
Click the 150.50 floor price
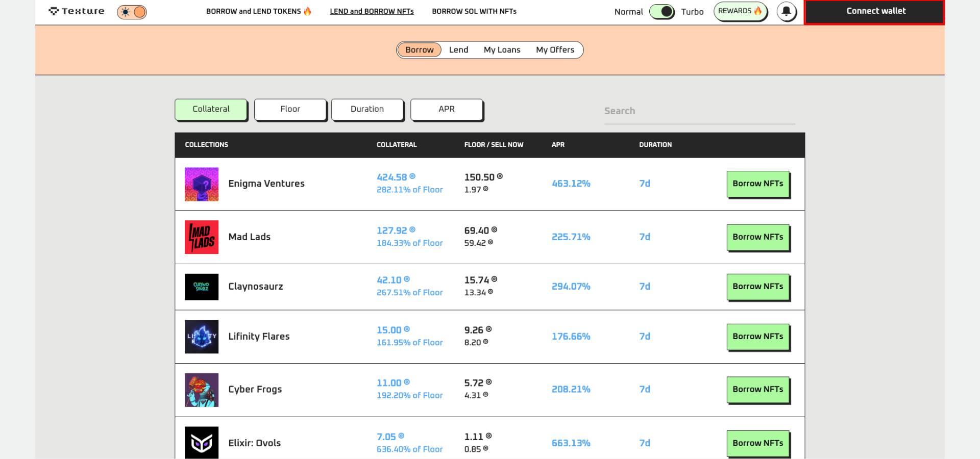click(479, 177)
